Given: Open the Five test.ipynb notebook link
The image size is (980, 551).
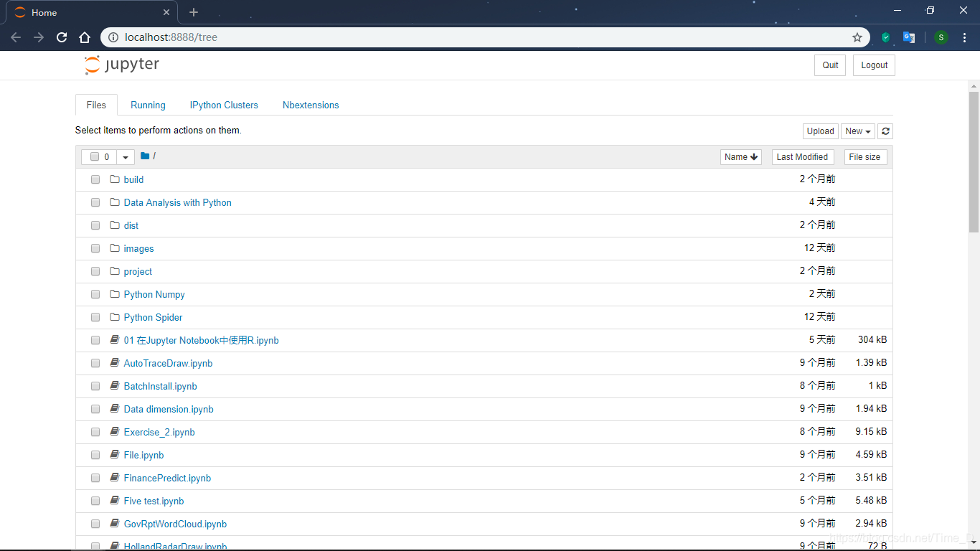Looking at the screenshot, I should click(x=154, y=501).
